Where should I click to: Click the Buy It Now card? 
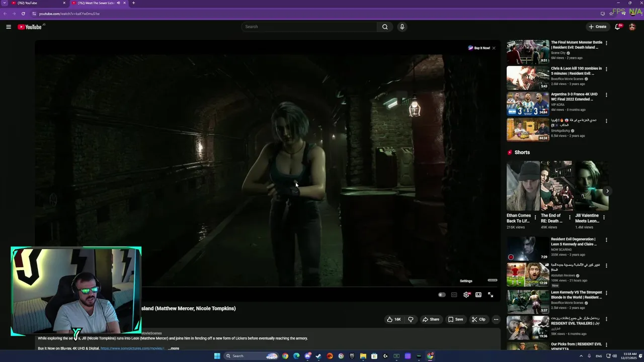[479, 48]
